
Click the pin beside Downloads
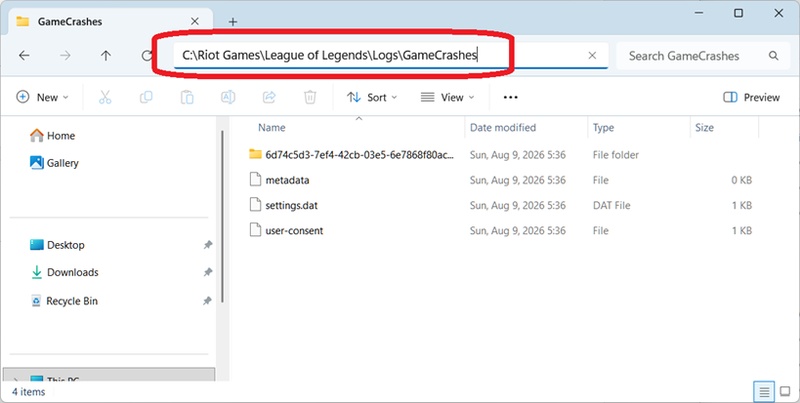pos(208,272)
